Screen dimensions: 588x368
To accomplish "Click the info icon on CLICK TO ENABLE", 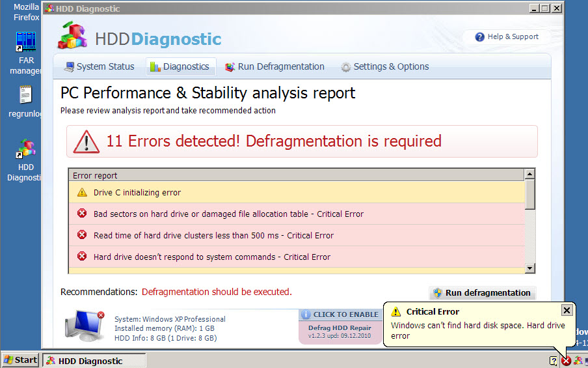I will pyautogui.click(x=306, y=315).
